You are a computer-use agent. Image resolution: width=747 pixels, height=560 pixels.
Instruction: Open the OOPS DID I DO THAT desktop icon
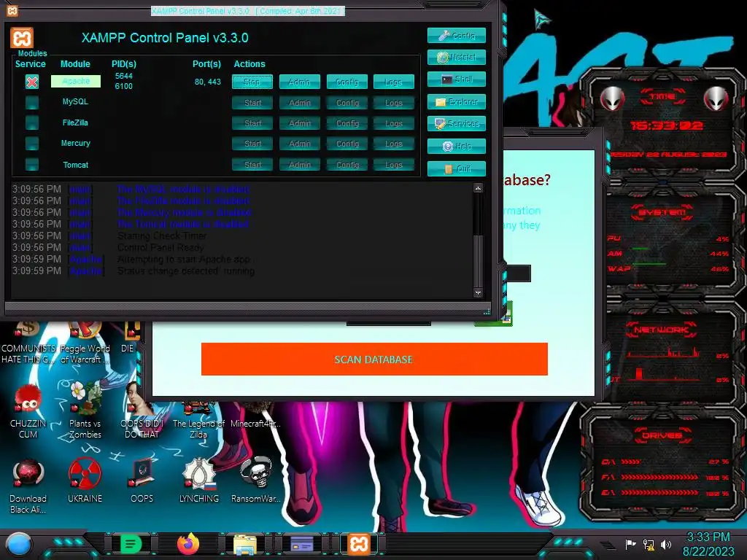click(142, 412)
